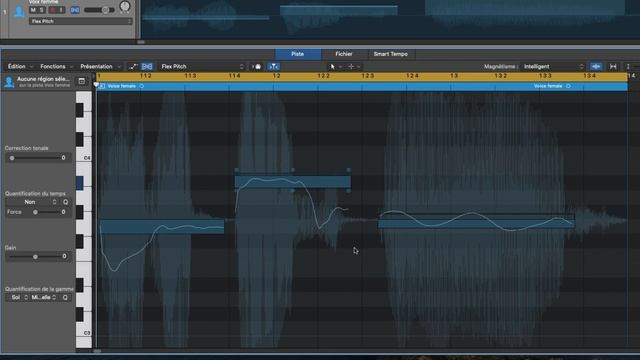Click top-right gain handle of selected note
This screenshot has height=360, width=640.
(x=349, y=170)
